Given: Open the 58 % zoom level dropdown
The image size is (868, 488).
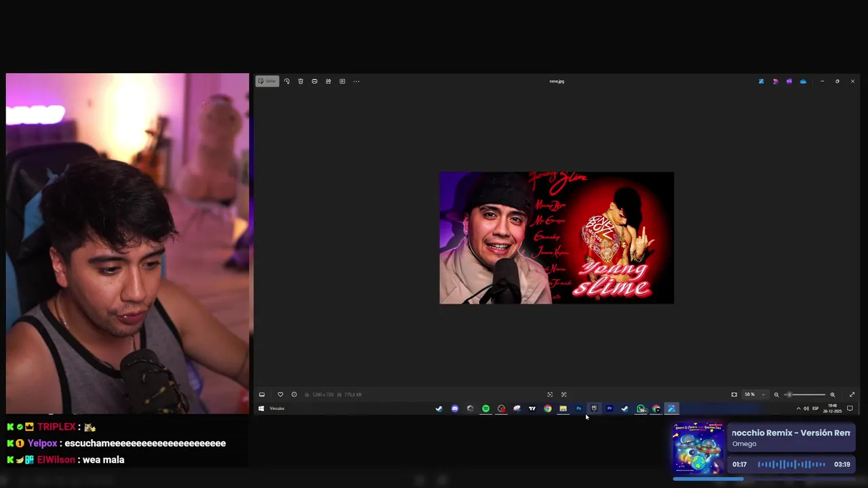Looking at the screenshot, I should tap(755, 394).
